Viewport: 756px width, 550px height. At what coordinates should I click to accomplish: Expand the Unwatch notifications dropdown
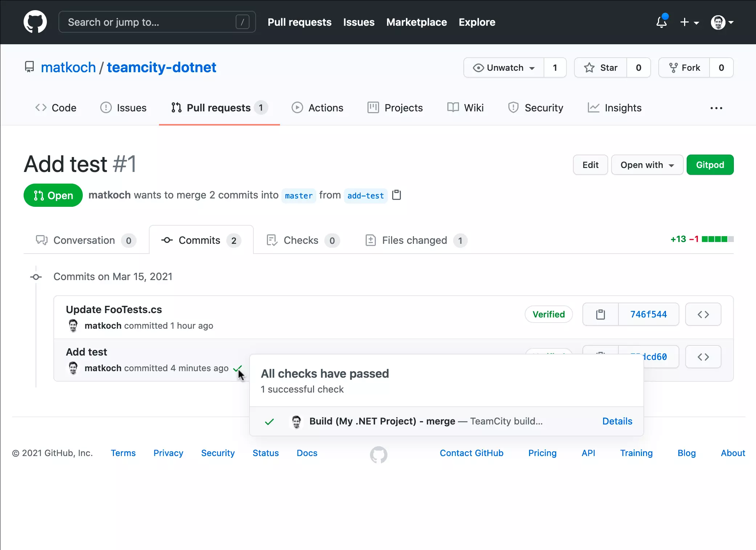tap(504, 67)
